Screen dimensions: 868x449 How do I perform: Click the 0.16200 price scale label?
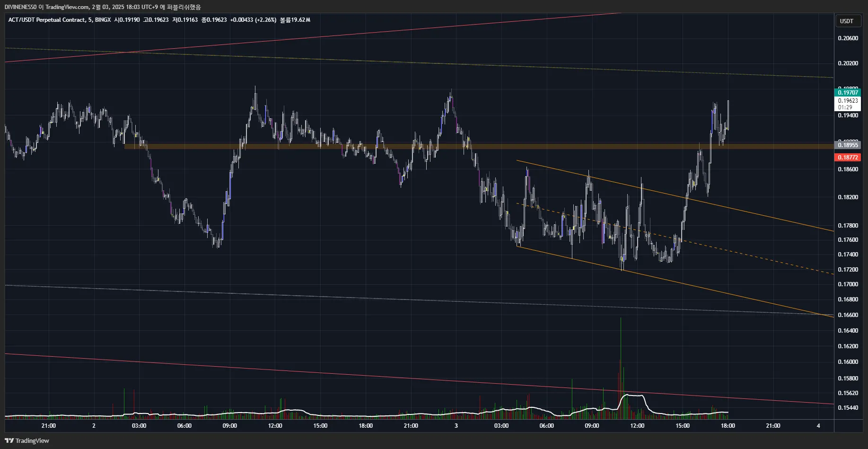(x=848, y=346)
